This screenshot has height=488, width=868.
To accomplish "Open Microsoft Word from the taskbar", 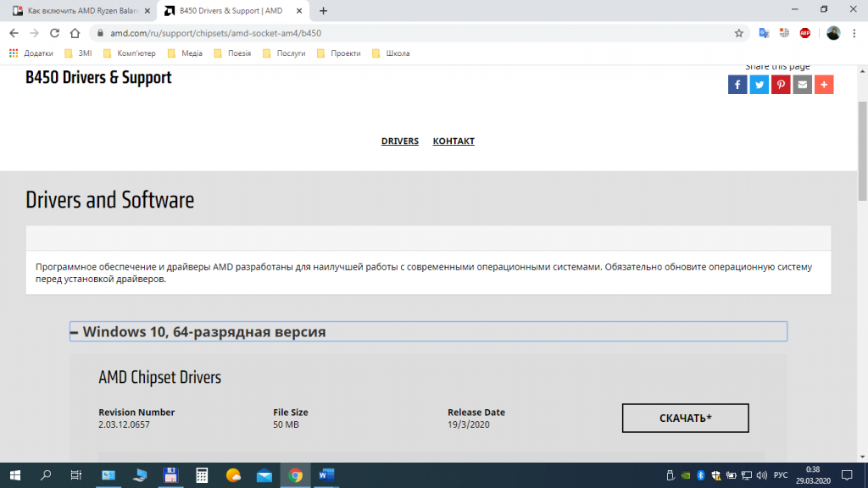I will click(325, 476).
